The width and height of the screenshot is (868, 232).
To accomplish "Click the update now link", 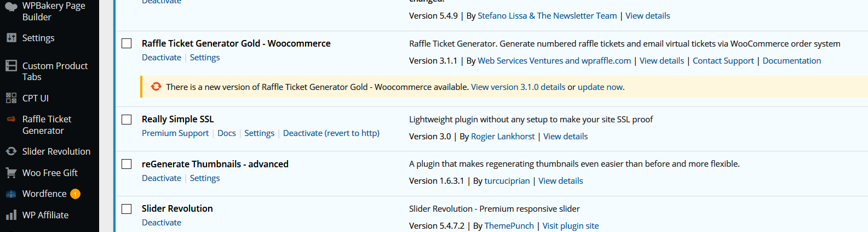I will tap(600, 87).
